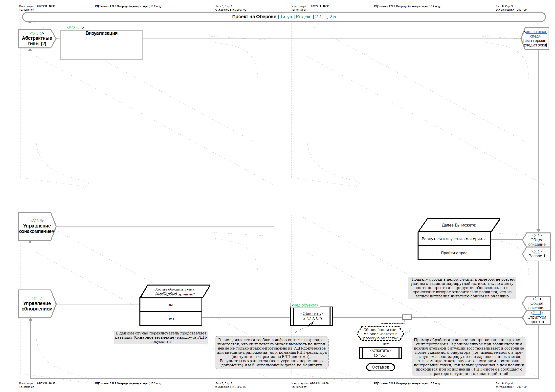
Task: Click the инд-объекта label tag
Action: (x=305, y=305)
